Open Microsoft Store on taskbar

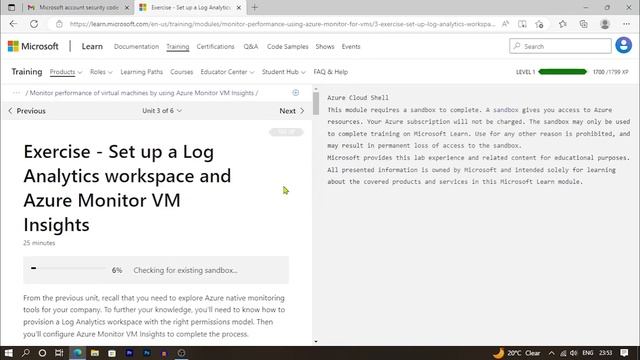112,353
